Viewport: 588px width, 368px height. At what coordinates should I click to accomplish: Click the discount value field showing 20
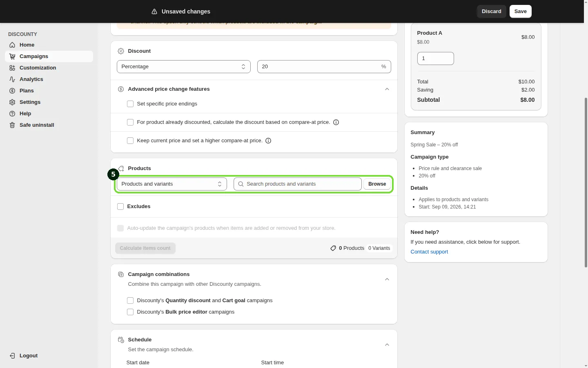(324, 67)
